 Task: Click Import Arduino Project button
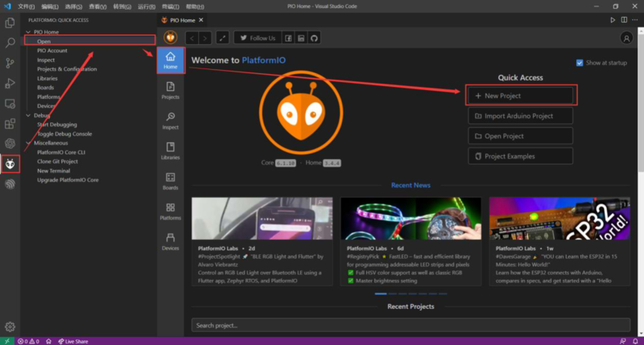click(x=520, y=116)
